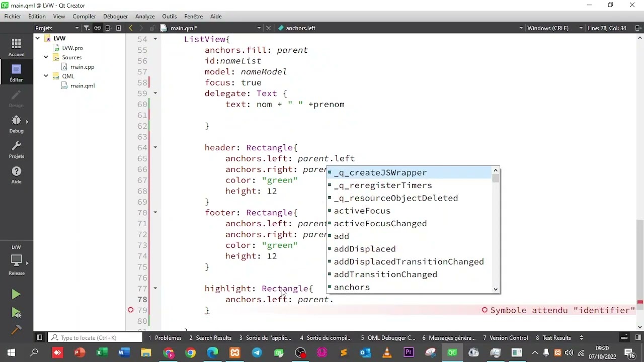Open the 8 Test Results pane
The width and height of the screenshot is (644, 362).
click(553, 338)
